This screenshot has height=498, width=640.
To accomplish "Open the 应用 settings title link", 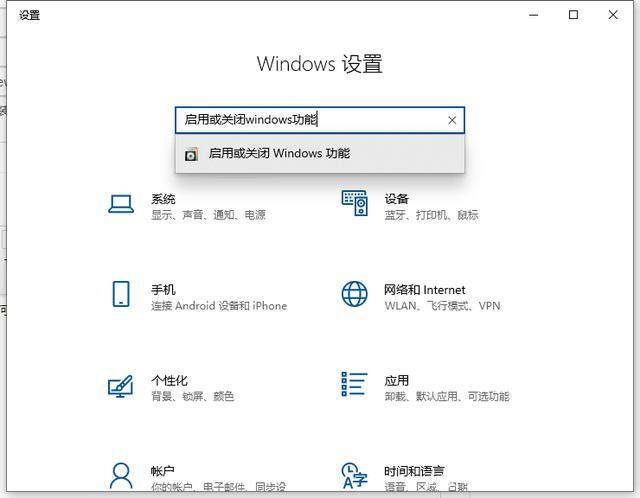I will tap(396, 381).
